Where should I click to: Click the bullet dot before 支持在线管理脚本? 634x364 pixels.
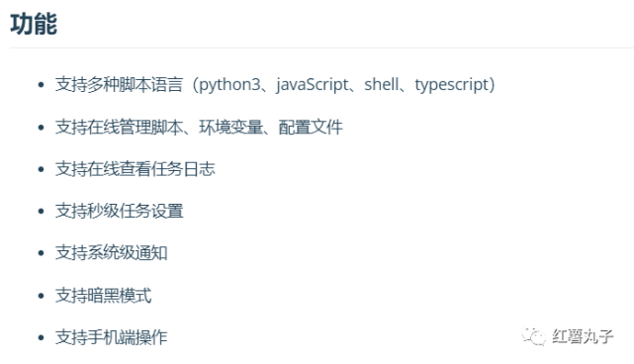[x=41, y=127]
